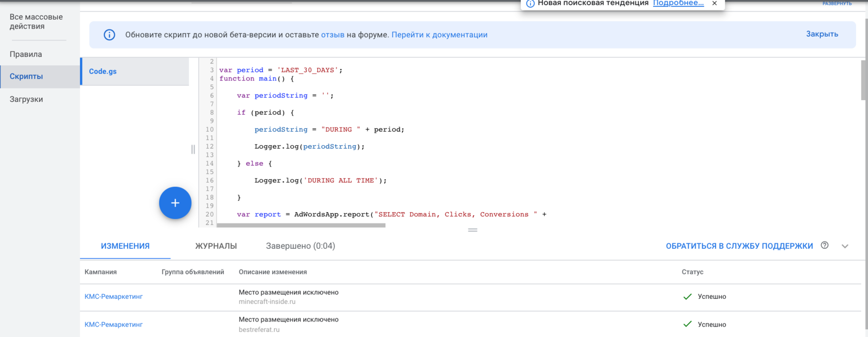This screenshot has height=337, width=868.
Task: Open the Code.gs file
Action: point(103,71)
